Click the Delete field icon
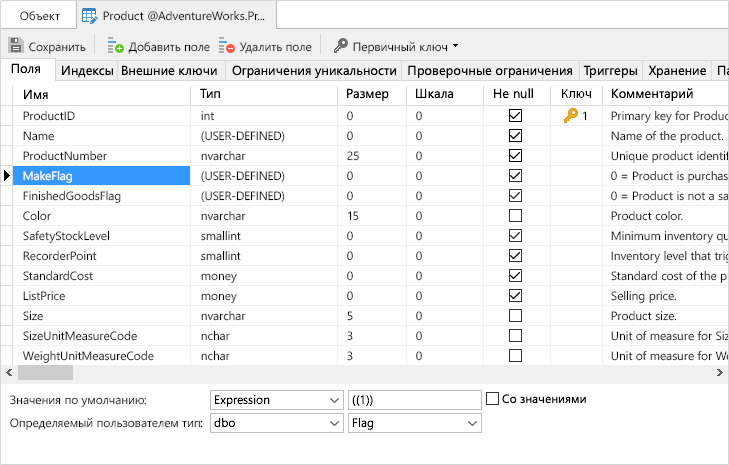 tap(226, 46)
